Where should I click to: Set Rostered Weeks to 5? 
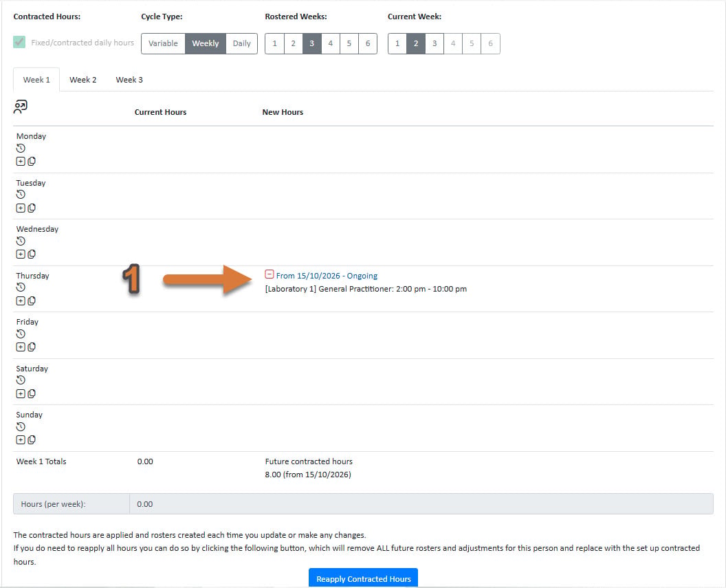click(x=349, y=43)
